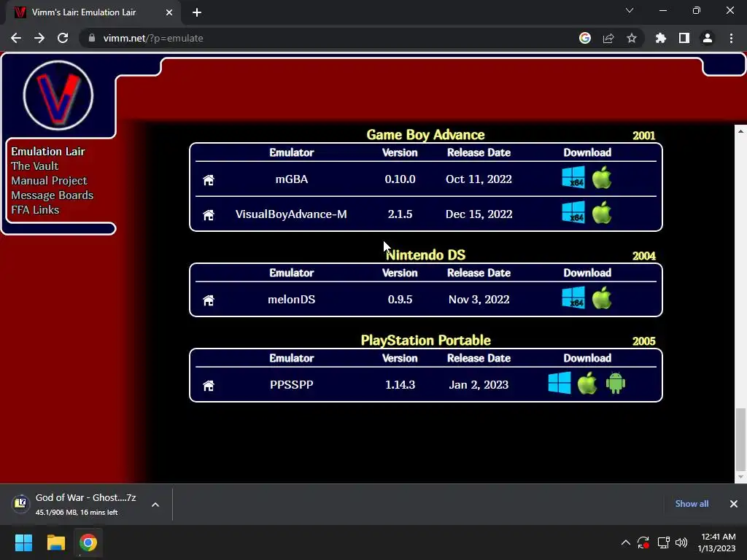
Task: Open the Windows Start menu
Action: [23, 542]
